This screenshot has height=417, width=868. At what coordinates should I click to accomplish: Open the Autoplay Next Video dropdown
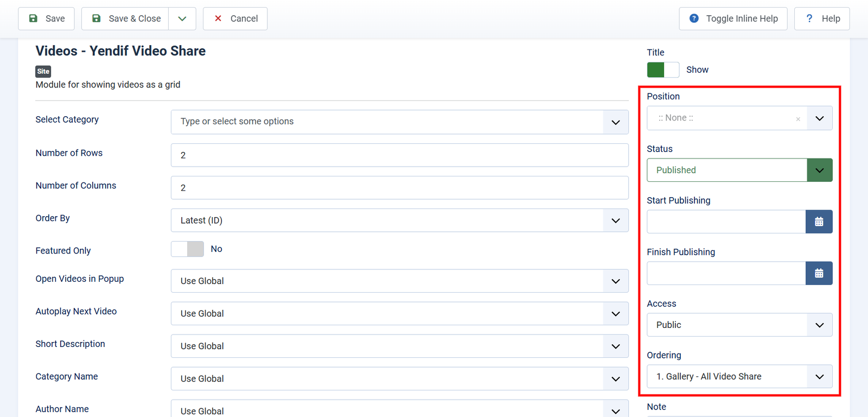[400, 314]
